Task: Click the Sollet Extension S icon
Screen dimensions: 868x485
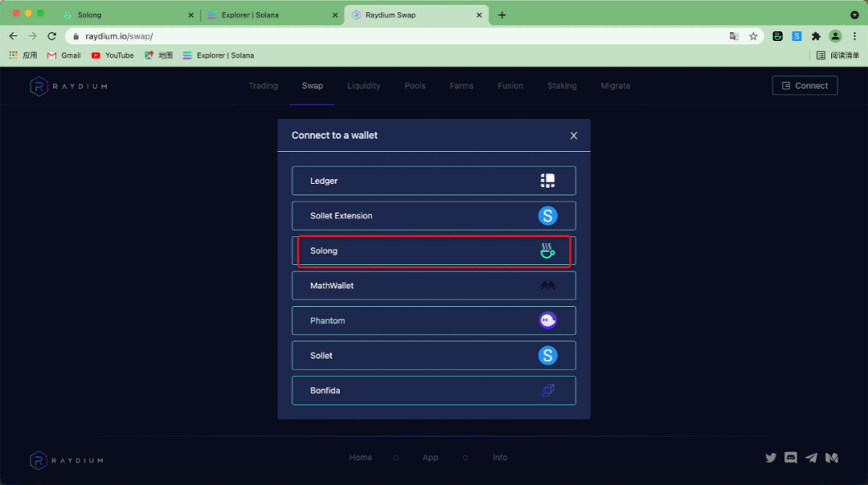Action: tap(547, 216)
